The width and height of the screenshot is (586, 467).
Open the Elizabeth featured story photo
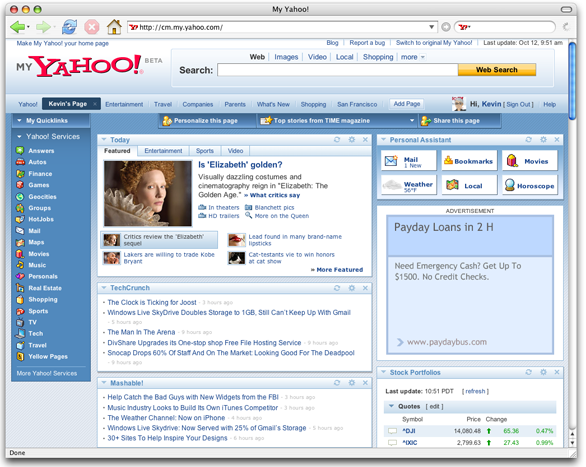coord(148,194)
